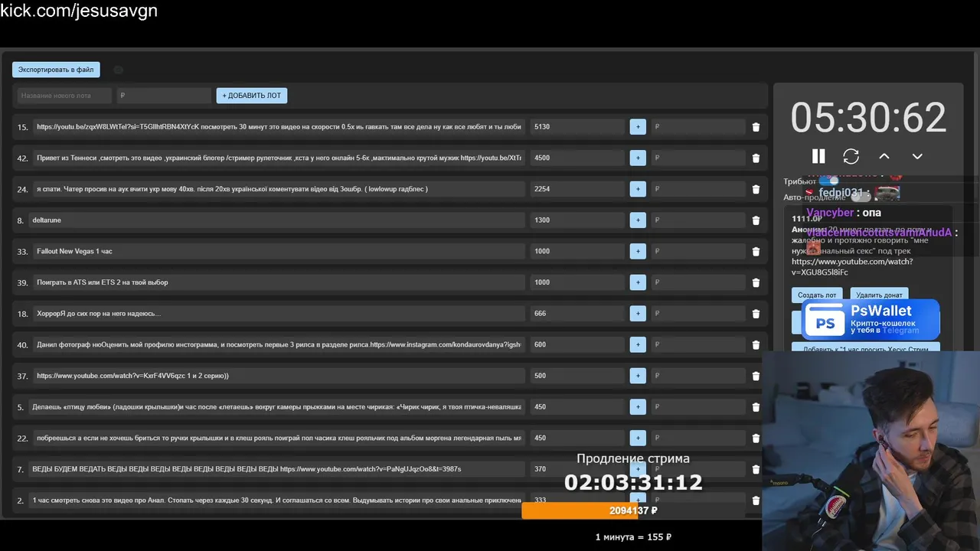
Task: Click plus button on lot 22 row
Action: (638, 438)
